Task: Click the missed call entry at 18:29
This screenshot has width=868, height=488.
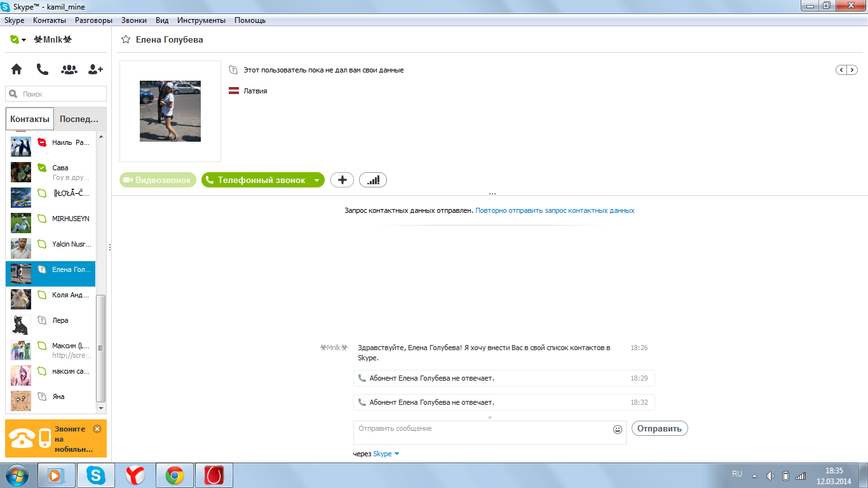Action: [504, 378]
